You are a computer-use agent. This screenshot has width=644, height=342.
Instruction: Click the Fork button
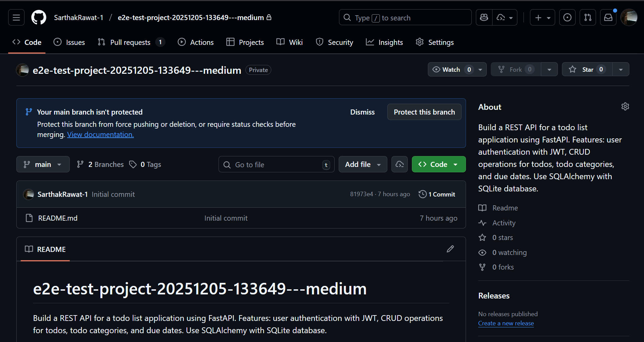pyautogui.click(x=516, y=69)
